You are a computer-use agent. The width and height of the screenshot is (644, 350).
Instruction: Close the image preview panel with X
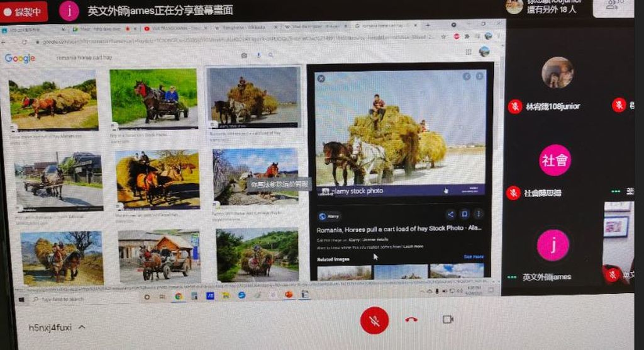click(x=321, y=78)
